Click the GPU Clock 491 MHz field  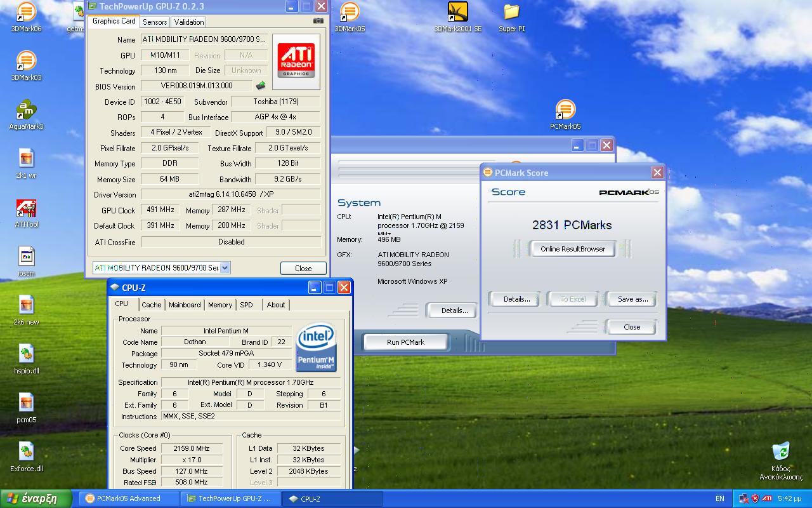[160, 210]
